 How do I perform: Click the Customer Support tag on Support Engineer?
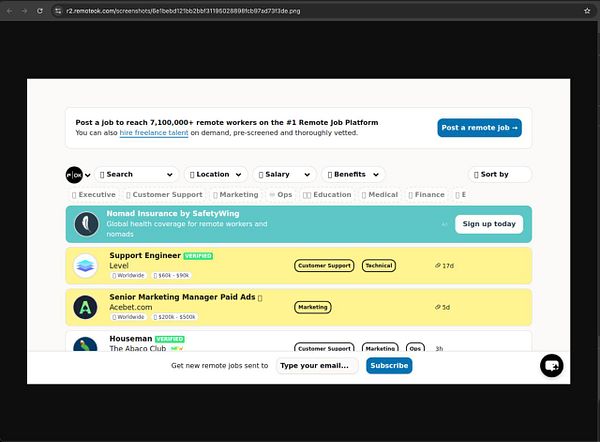pyautogui.click(x=324, y=266)
